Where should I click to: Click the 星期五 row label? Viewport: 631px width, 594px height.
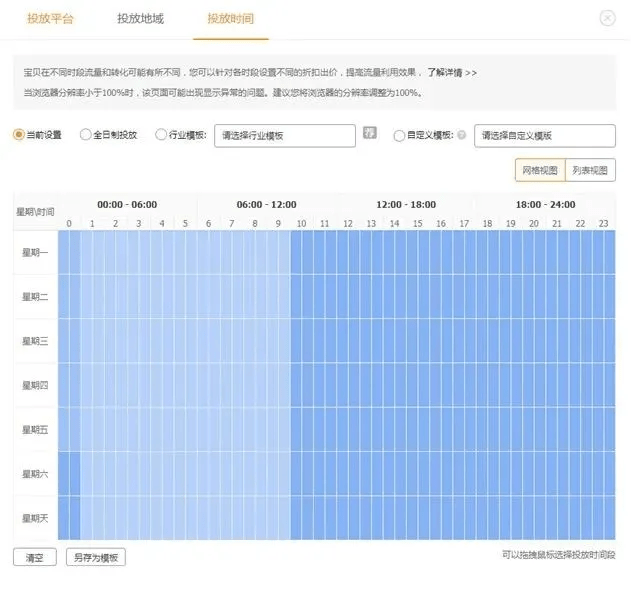tap(35, 430)
